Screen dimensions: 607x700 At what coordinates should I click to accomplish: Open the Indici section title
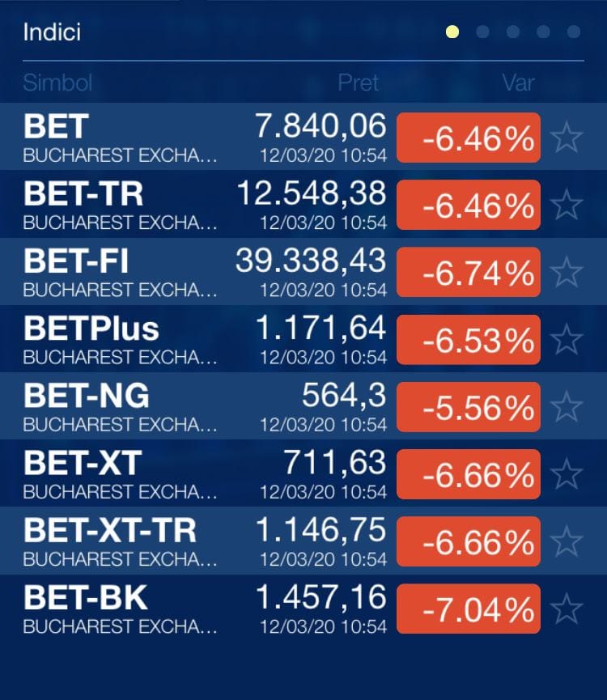coord(52,32)
